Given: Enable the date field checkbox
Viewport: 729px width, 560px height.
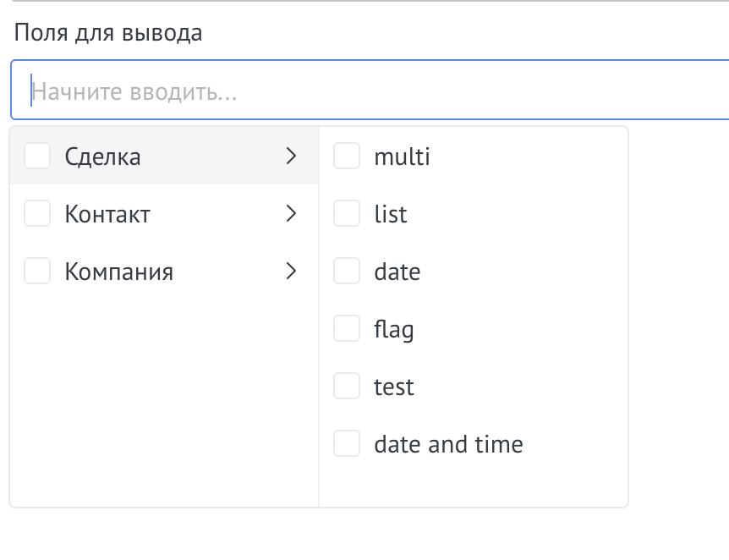Looking at the screenshot, I should click(x=347, y=272).
